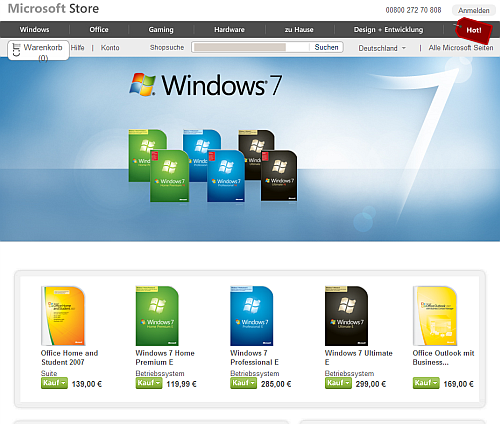
Task: Select green Windows 7 Home Premium box in banner
Action: (x=169, y=176)
